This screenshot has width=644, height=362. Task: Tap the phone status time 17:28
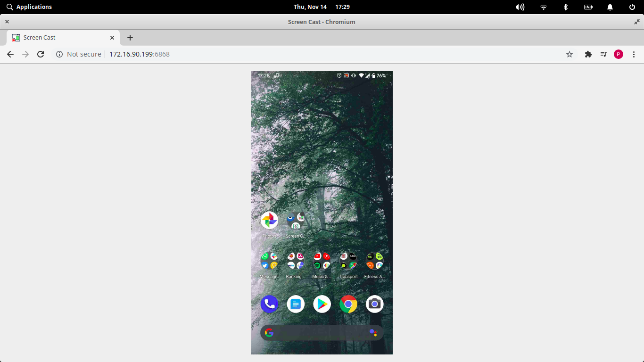click(x=264, y=75)
